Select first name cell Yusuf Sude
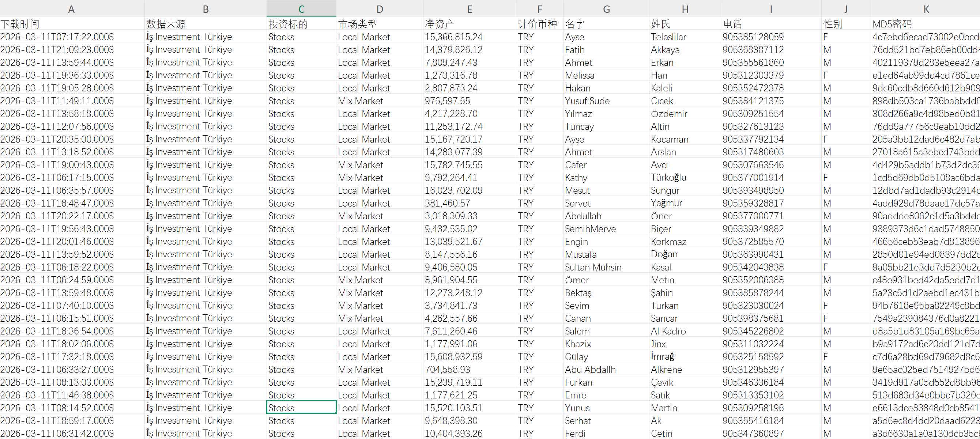980x439 pixels. [606, 101]
